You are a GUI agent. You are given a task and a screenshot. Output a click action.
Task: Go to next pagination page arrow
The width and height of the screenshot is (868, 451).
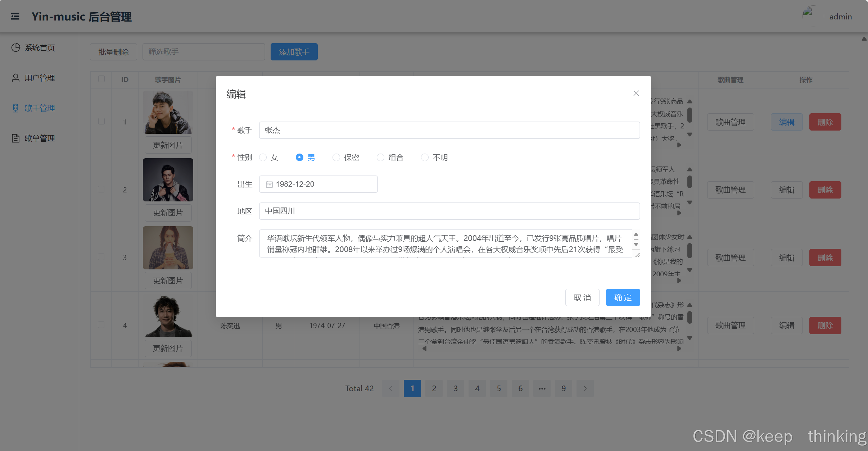[585, 388]
